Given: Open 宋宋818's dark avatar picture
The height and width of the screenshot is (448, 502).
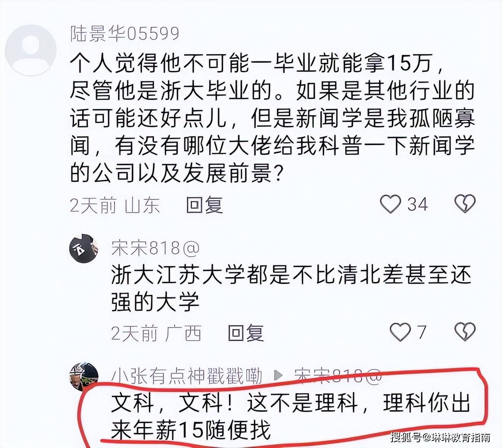Looking at the screenshot, I should [84, 249].
